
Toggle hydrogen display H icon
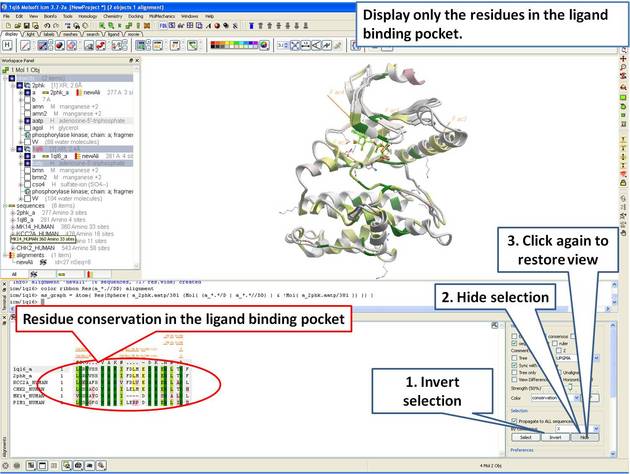click(x=7, y=45)
